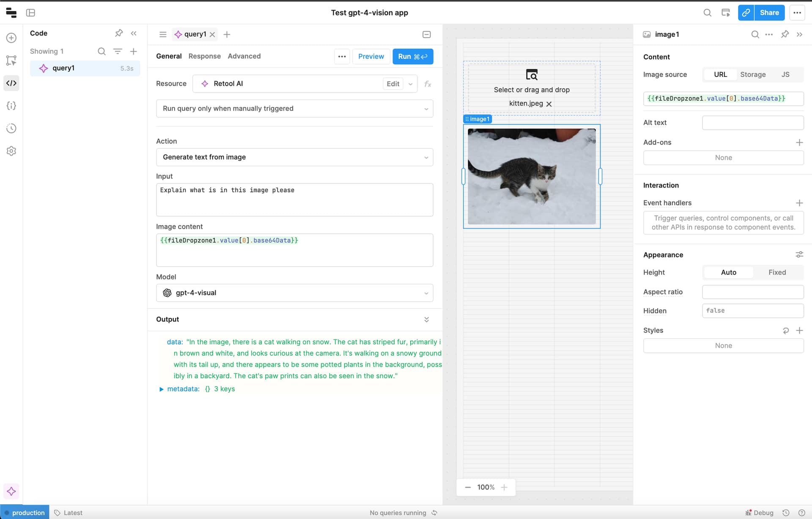Zoom out the canvas with the minus control
The image size is (812, 519).
click(468, 487)
